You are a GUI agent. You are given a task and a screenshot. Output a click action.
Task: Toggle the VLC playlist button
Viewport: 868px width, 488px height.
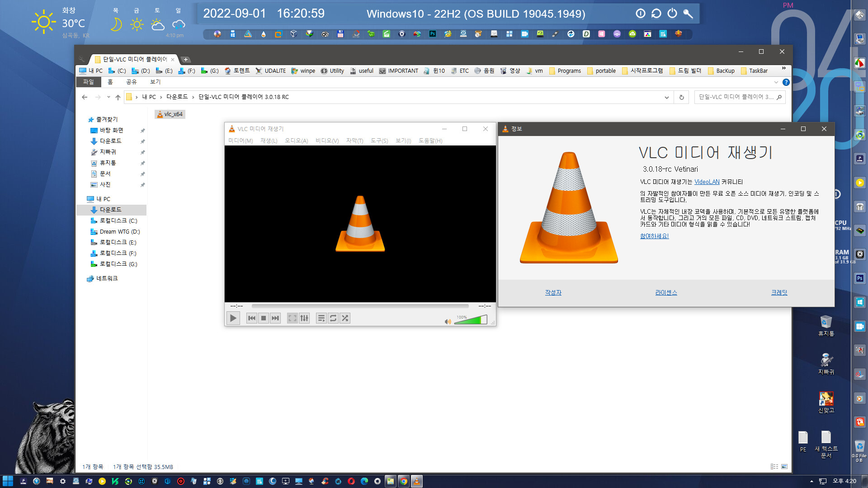(x=321, y=318)
